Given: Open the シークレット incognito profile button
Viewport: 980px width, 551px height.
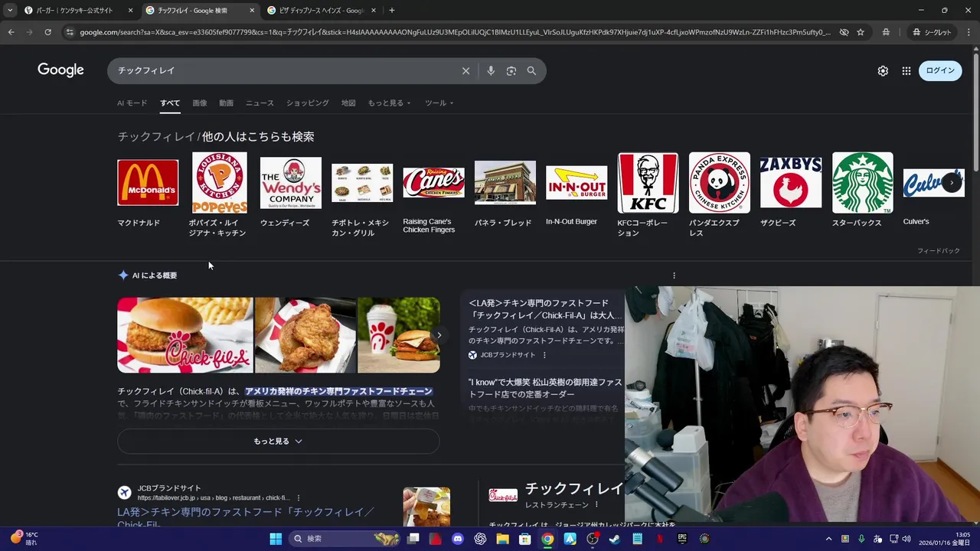Looking at the screenshot, I should click(x=933, y=32).
